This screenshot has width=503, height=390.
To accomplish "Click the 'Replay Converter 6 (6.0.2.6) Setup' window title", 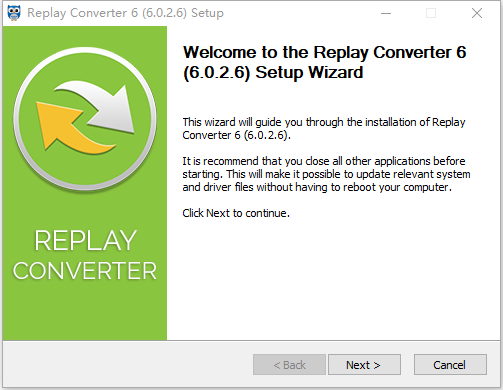I will 125,13.
